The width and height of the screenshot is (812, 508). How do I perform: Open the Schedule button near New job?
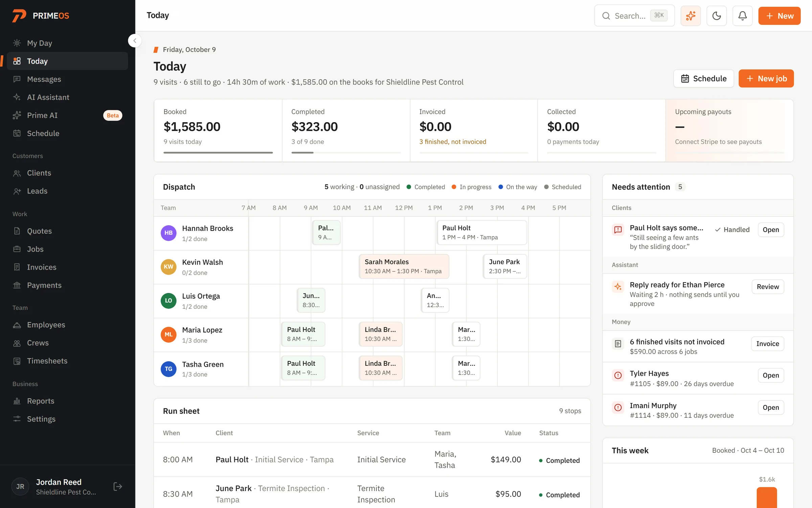[x=703, y=79]
